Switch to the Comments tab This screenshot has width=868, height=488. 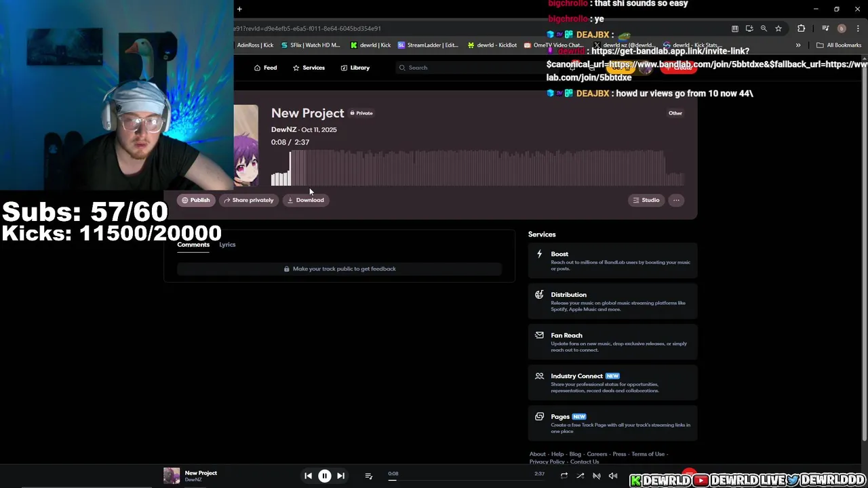(x=193, y=245)
